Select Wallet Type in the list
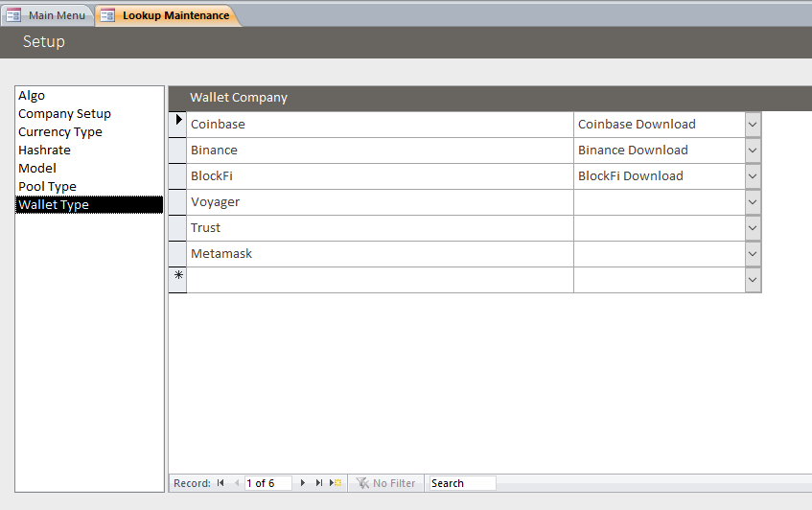The height and width of the screenshot is (510, 812). pos(89,204)
